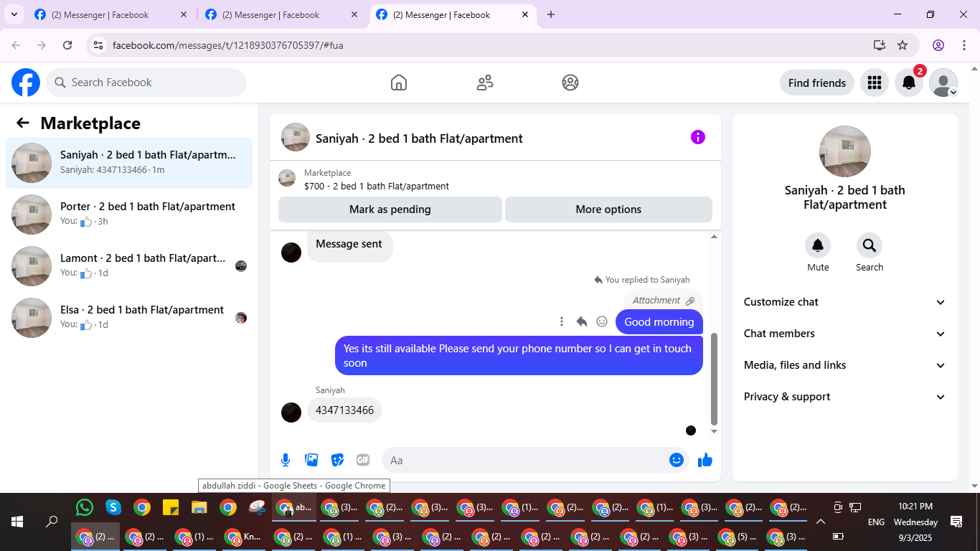Click the Good morning message bubble
Image resolution: width=980 pixels, height=551 pixels.
point(659,321)
